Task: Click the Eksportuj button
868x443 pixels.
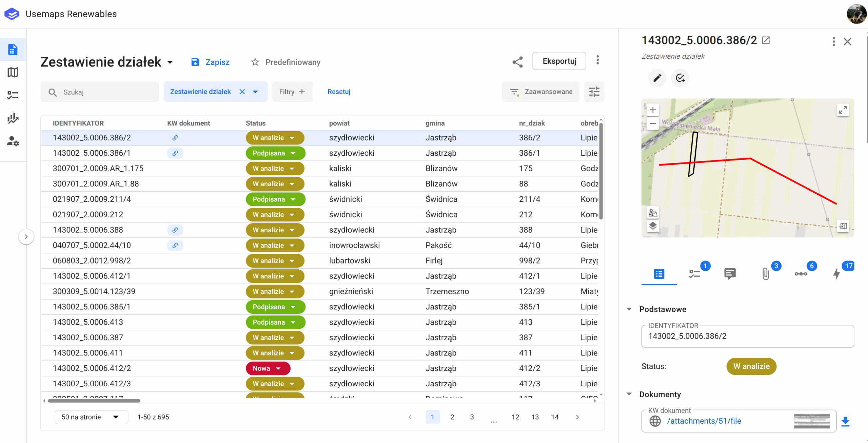Action: (559, 61)
